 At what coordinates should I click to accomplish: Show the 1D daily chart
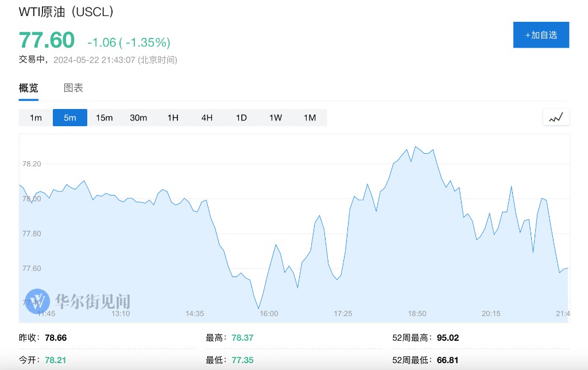click(x=241, y=118)
